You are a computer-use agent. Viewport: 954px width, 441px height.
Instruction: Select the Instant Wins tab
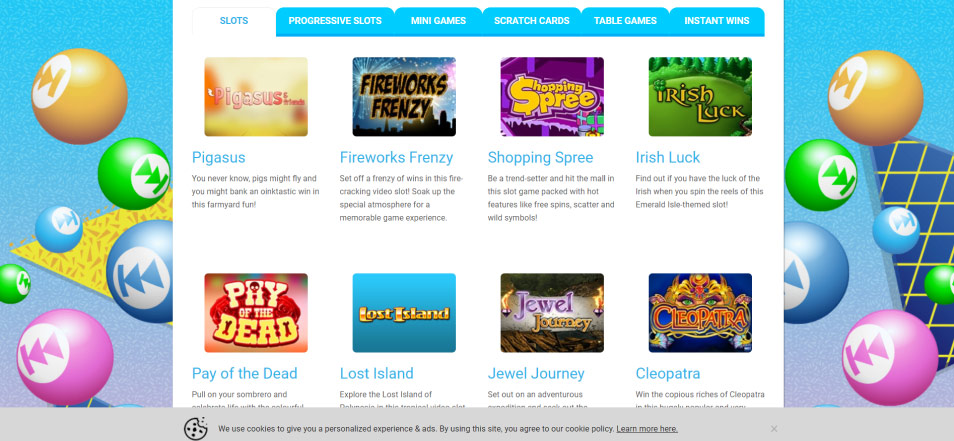click(717, 21)
